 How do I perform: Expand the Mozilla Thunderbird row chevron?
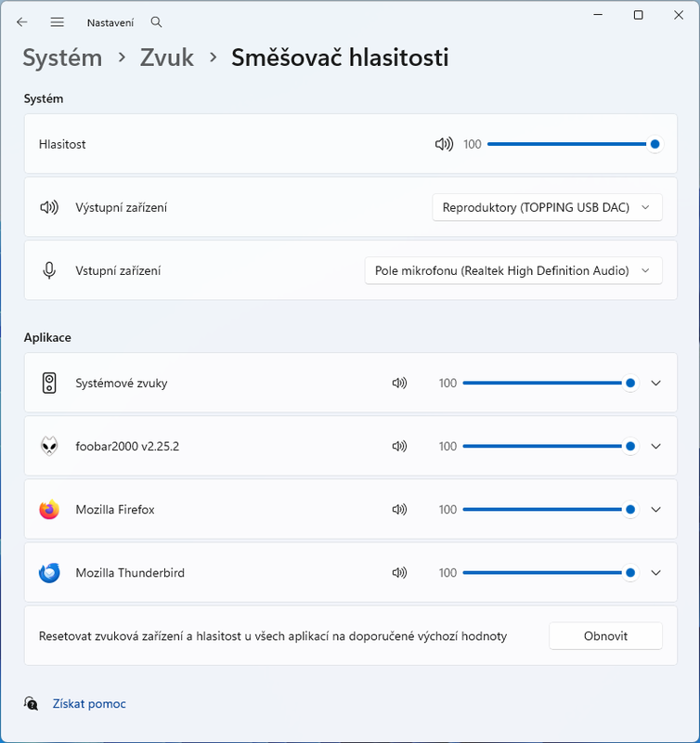(x=656, y=573)
